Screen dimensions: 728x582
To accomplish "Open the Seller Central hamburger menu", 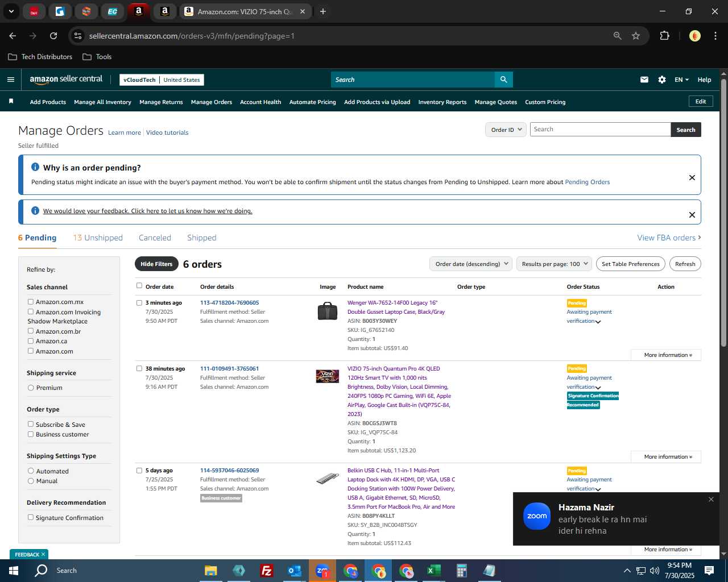I will point(10,80).
